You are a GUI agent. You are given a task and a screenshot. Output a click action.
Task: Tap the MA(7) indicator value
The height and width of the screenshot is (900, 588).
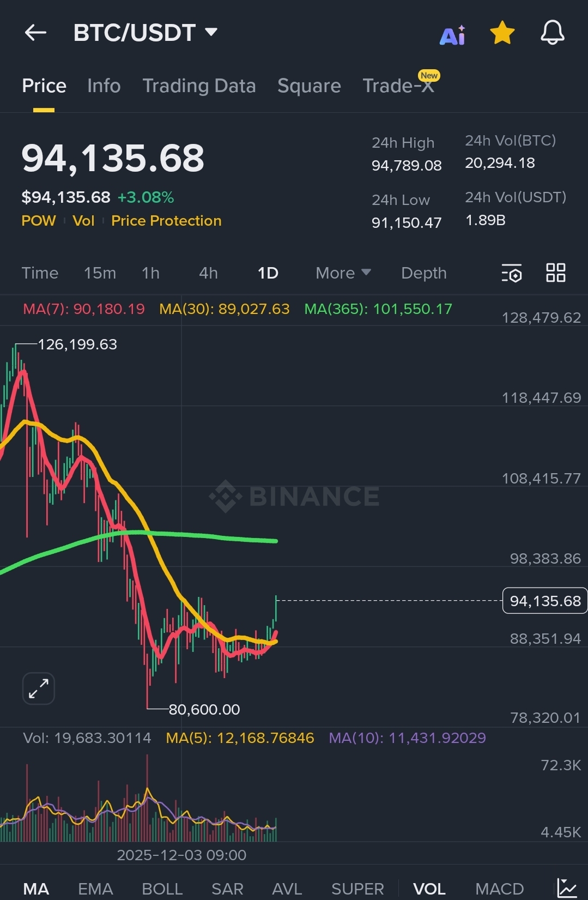coord(84,309)
